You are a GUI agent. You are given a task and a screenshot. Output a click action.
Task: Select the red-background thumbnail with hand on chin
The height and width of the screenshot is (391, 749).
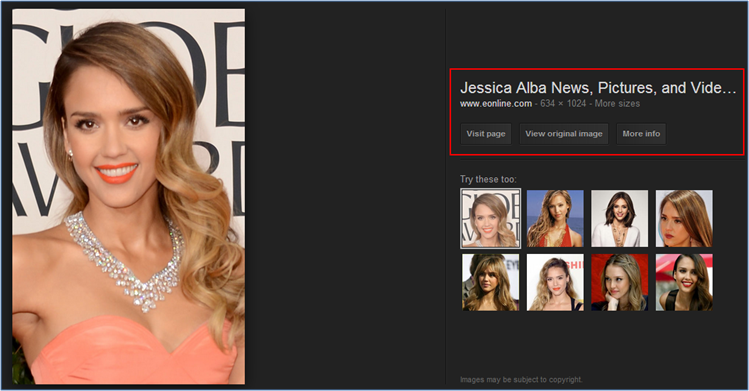(x=620, y=282)
